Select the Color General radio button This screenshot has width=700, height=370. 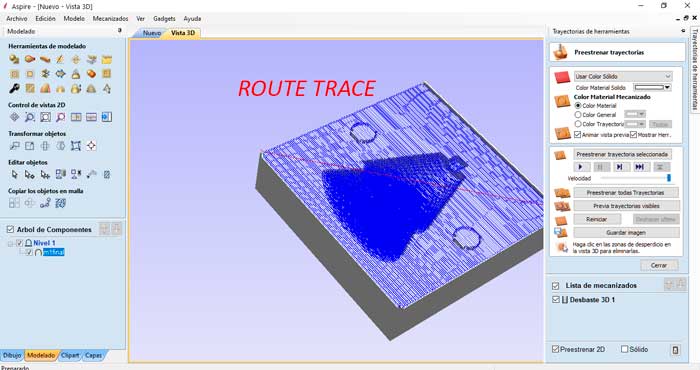click(x=578, y=115)
